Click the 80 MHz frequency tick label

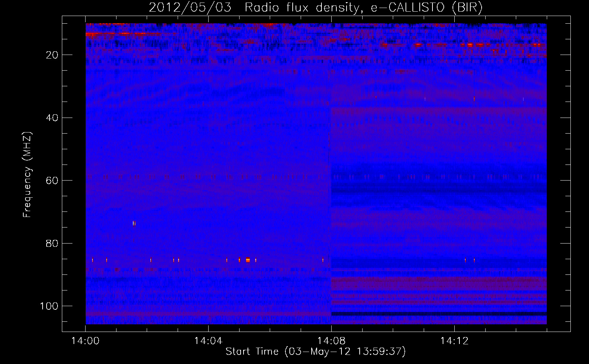(52, 244)
